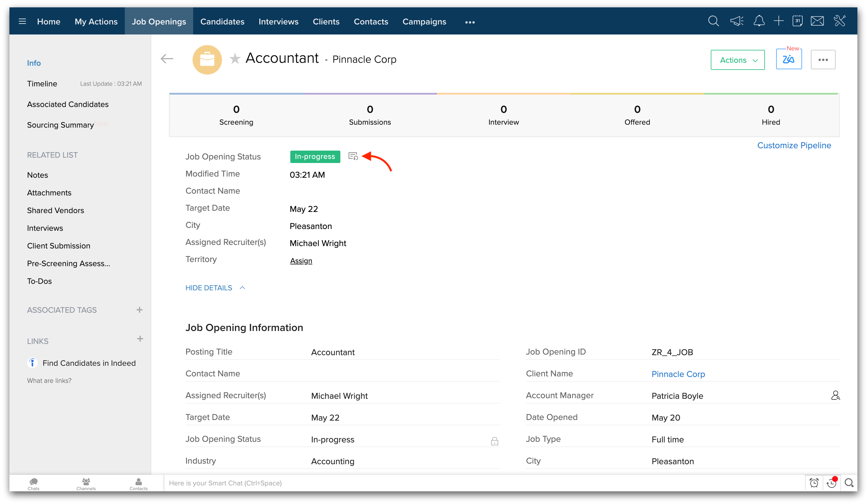Open setup tools wrench icon
Screen dimensions: 868x504
(840, 22)
